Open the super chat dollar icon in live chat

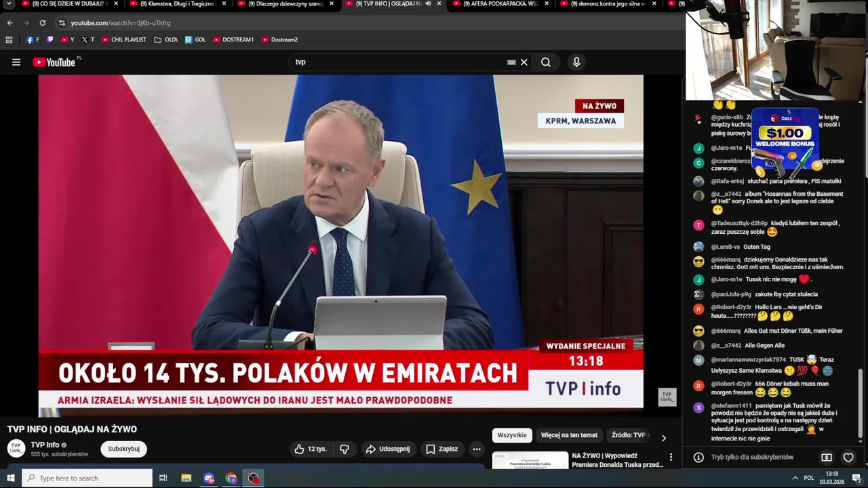(827, 457)
